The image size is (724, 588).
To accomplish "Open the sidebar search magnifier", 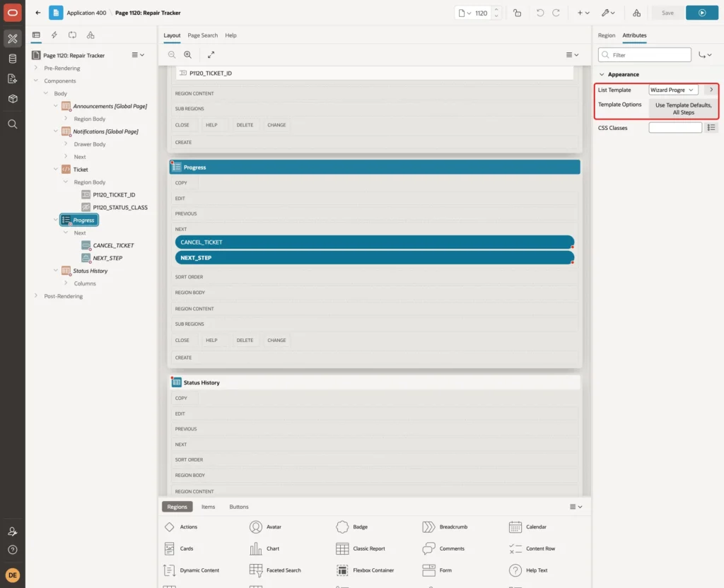I will (x=13, y=124).
